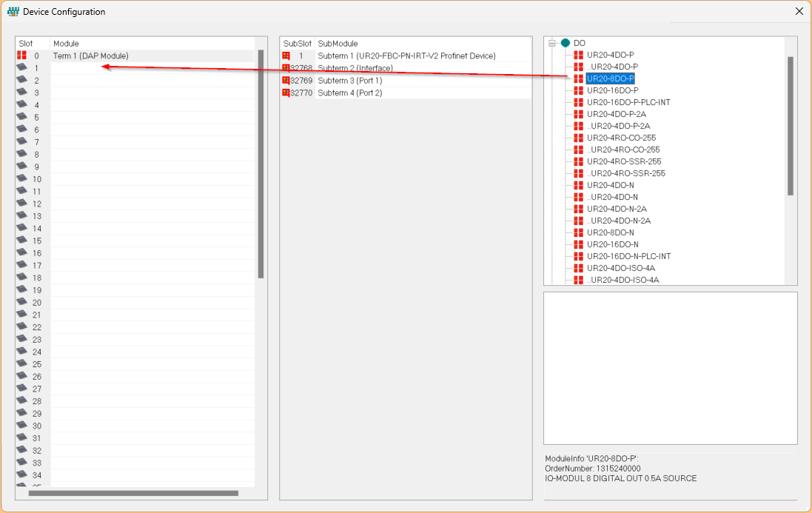Click the icon next to UR20-8DO-N
This screenshot has height=513, width=812.
(x=578, y=232)
